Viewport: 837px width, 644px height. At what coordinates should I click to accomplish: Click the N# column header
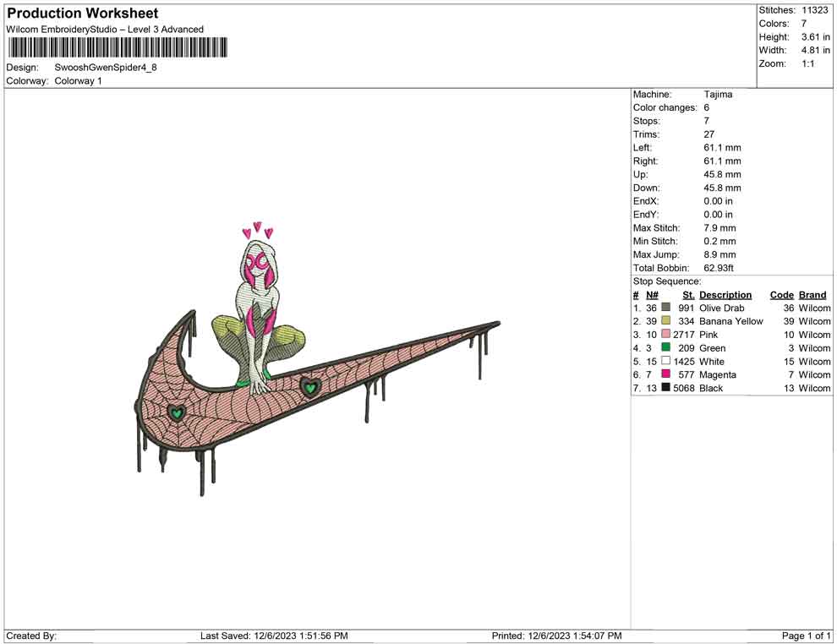coord(652,295)
